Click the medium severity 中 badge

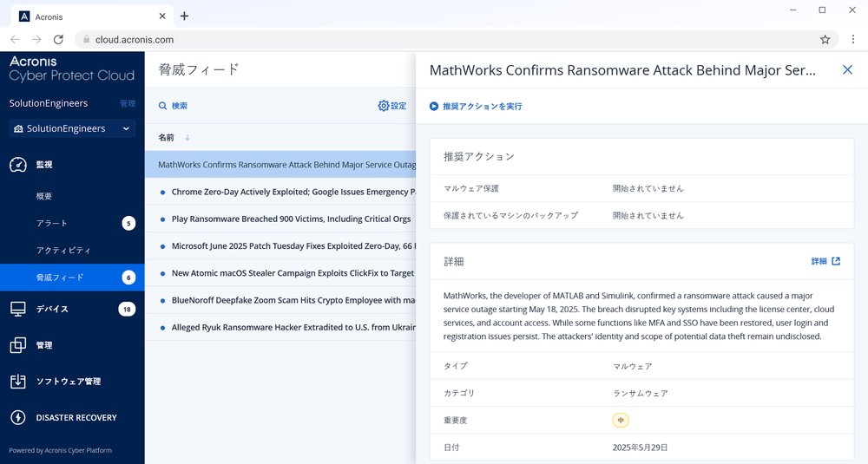[x=621, y=421]
